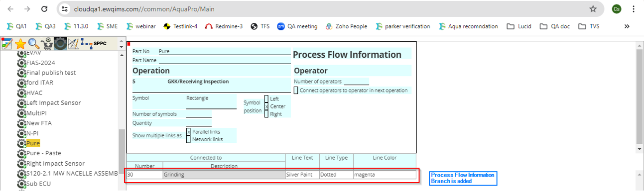Open the Lucid bookmarks folder

coord(518,26)
